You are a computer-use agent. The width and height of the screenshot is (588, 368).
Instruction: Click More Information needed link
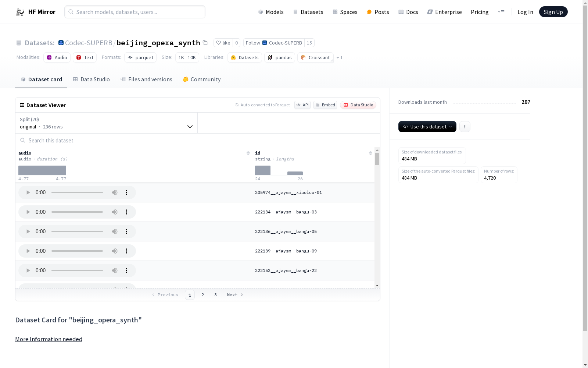coord(49,339)
